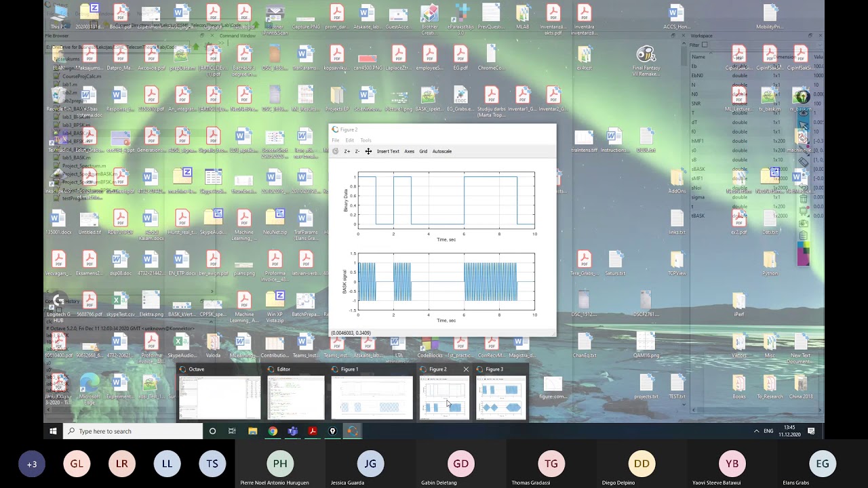Click the AddOns folder desktop icon
The image size is (868, 488).
(677, 182)
